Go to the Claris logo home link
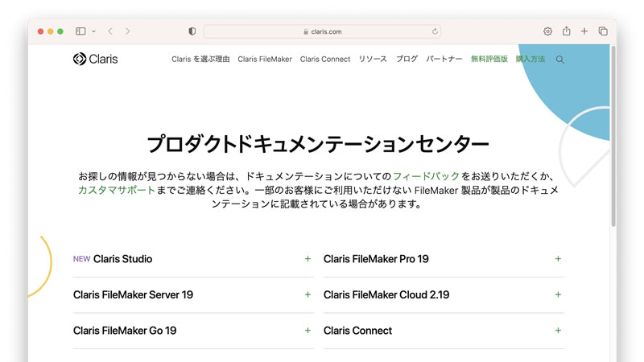 tap(95, 59)
